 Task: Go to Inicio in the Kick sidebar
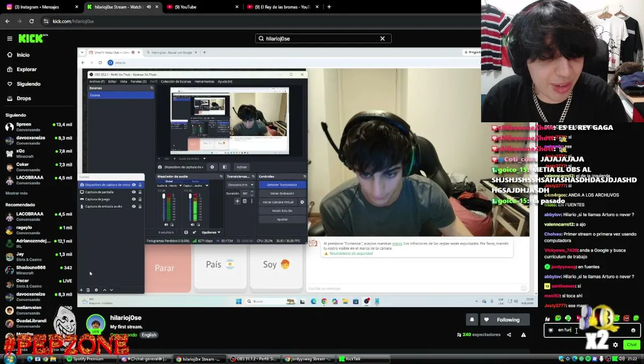23,55
